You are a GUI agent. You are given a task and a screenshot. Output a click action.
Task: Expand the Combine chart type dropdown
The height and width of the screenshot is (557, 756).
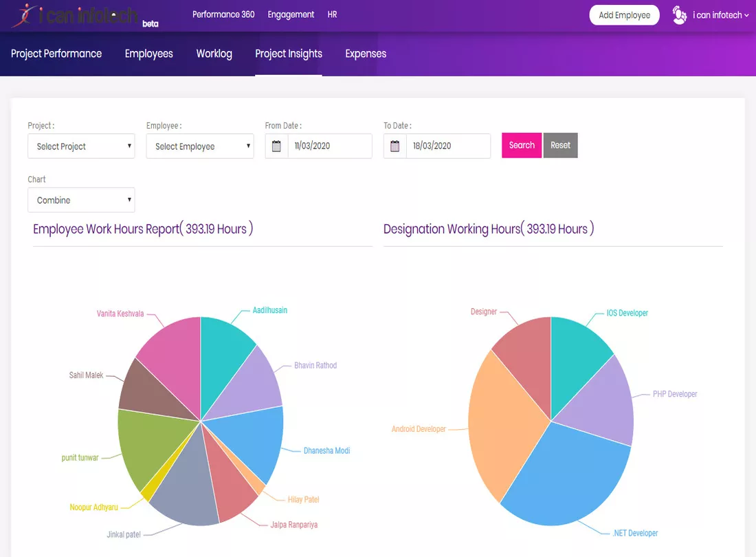(x=82, y=200)
